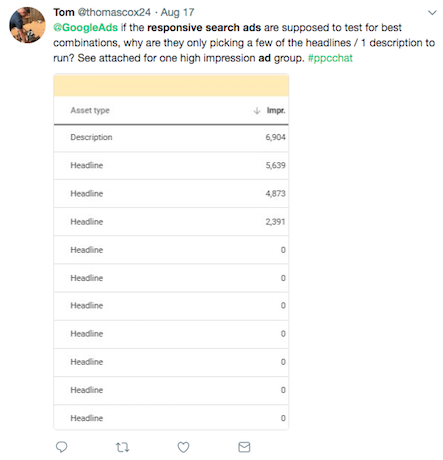Viewport: 443px width, 460px height.
Task: Click the Asset type column header
Action: pyautogui.click(x=90, y=110)
